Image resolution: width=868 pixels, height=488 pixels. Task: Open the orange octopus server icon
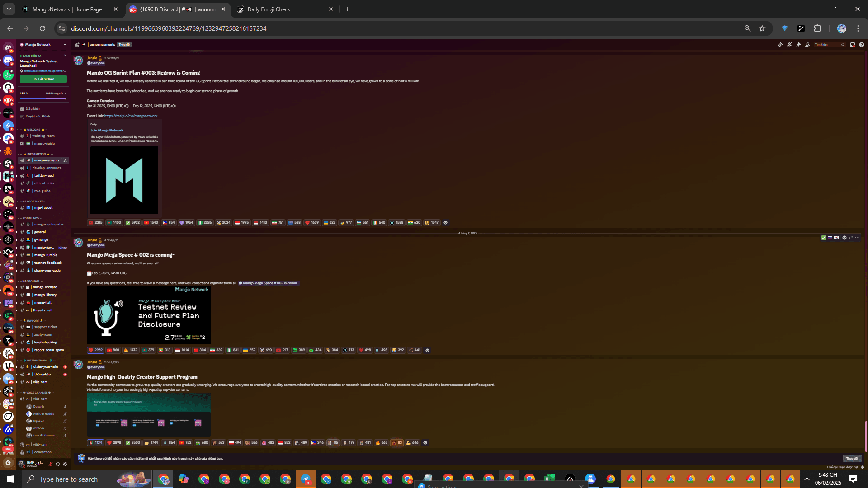[x=8, y=151]
